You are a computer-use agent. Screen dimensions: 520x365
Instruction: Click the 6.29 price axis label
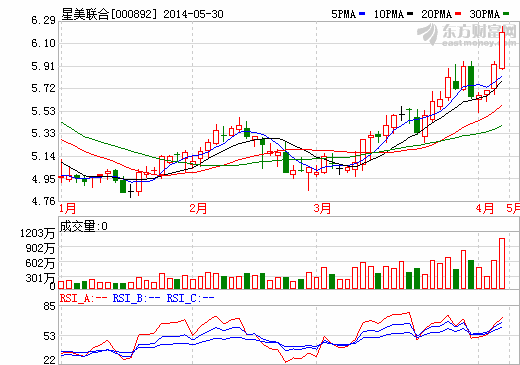[43, 20]
